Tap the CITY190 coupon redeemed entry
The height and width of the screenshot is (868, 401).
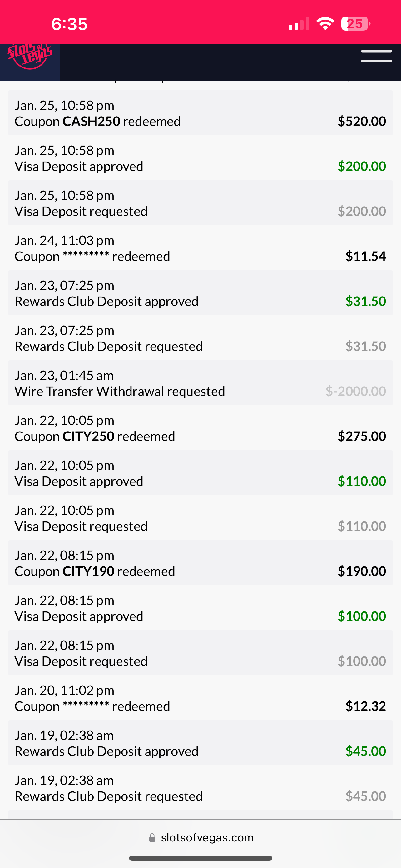(x=200, y=563)
